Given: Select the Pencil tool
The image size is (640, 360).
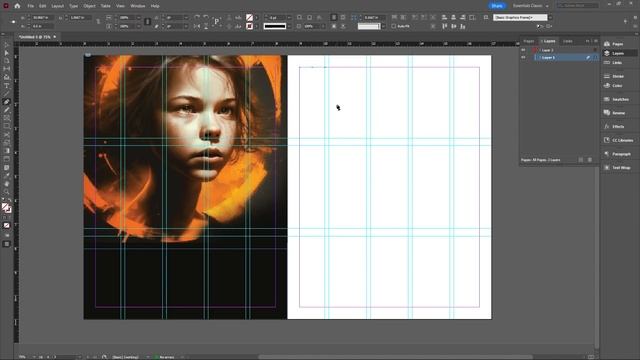Looking at the screenshot, I should point(7,110).
